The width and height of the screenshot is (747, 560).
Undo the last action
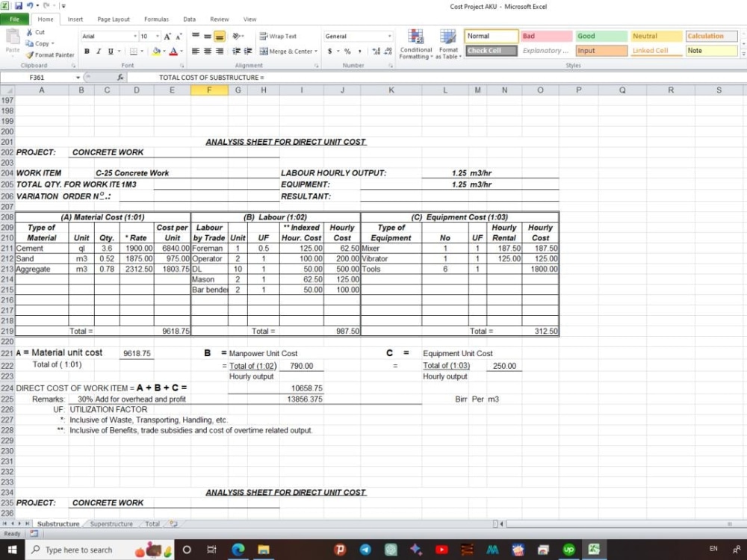tap(30, 6)
